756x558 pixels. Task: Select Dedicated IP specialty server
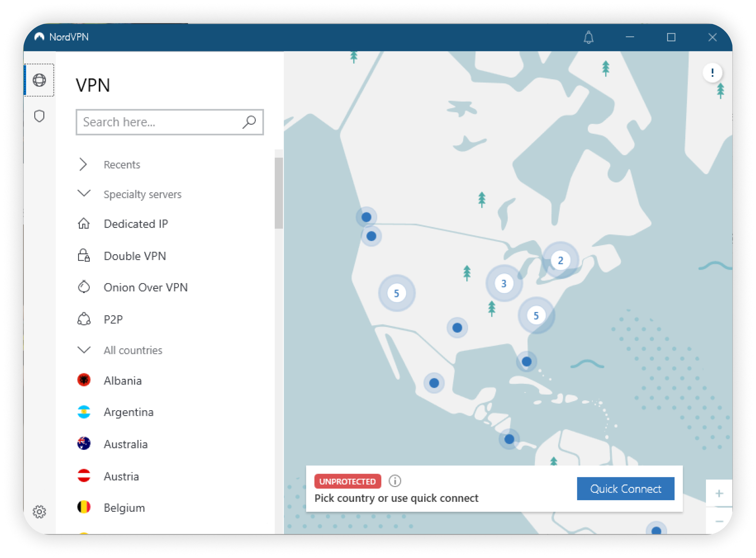point(136,224)
